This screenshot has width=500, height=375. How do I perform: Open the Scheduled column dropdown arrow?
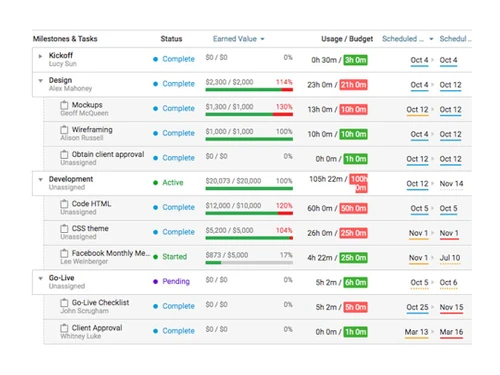tap(431, 39)
